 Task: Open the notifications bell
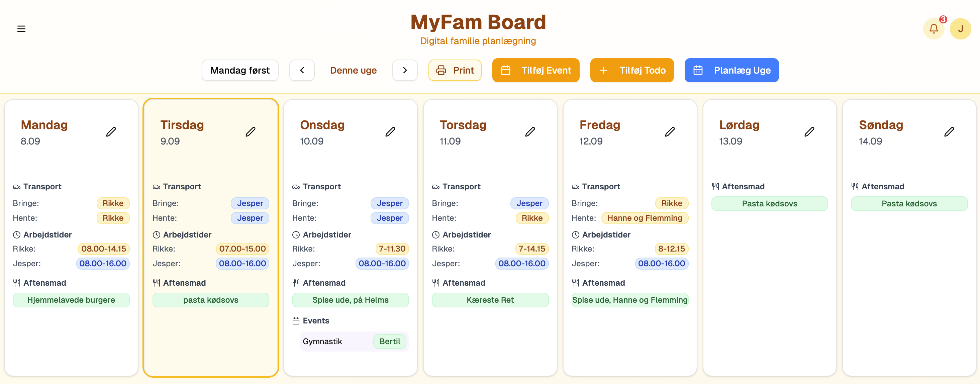[933, 28]
